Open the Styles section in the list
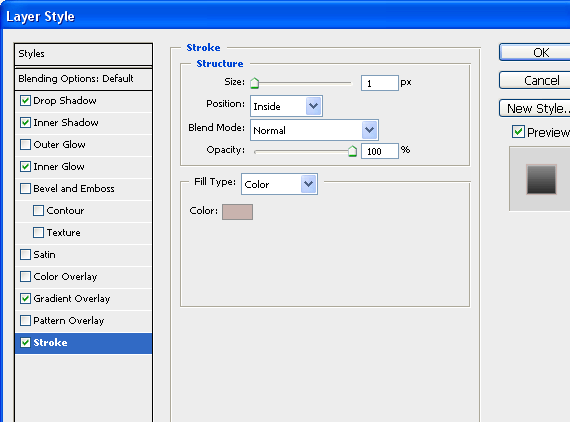The width and height of the screenshot is (570, 422). [83, 54]
